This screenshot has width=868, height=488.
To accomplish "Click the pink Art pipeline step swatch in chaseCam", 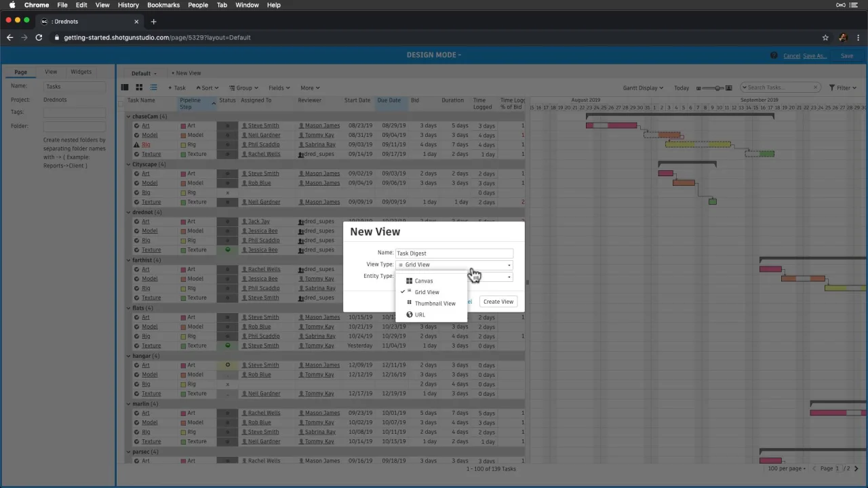I will [183, 126].
